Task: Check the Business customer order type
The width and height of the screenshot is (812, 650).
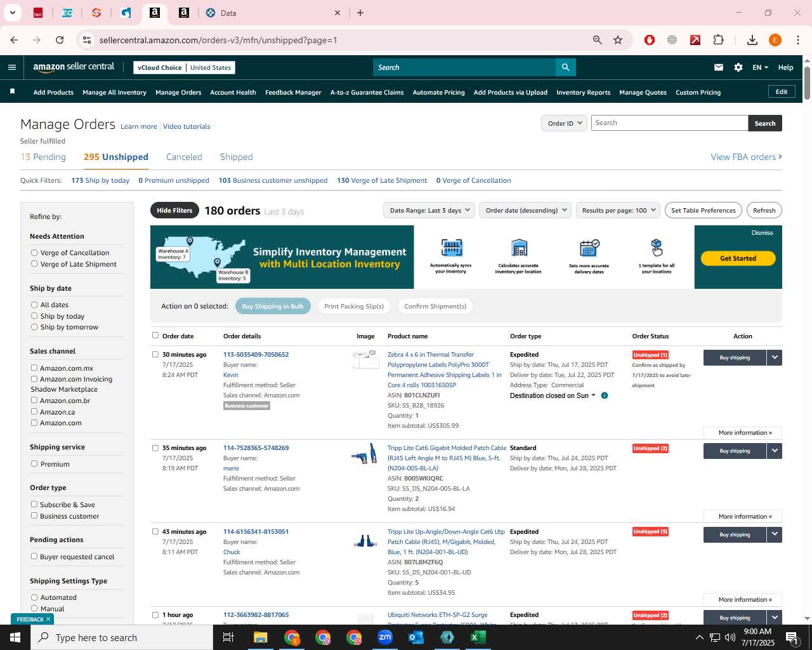Action: [34, 515]
